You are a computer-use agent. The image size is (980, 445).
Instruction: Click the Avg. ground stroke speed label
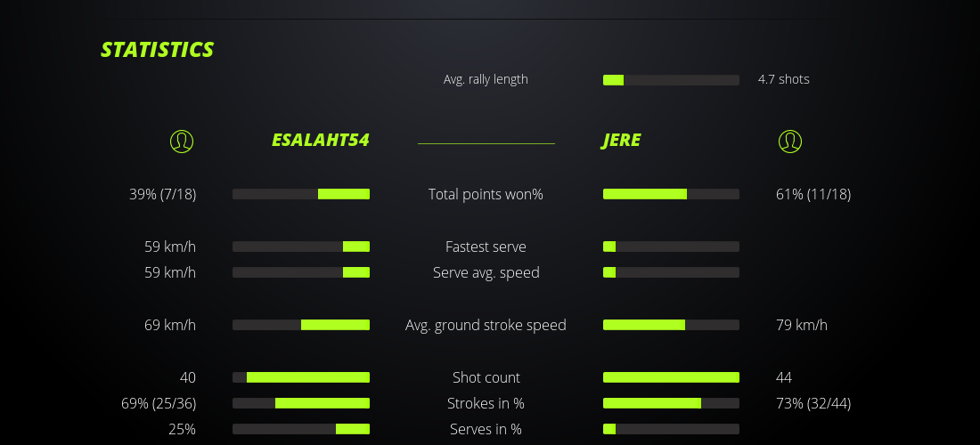486,325
